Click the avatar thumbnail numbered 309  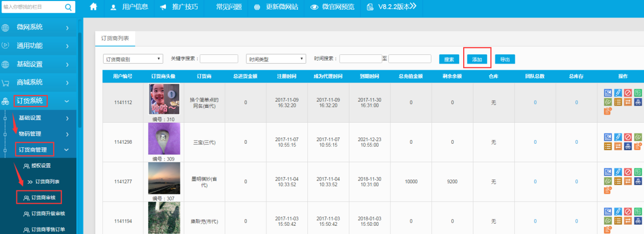pos(164,139)
